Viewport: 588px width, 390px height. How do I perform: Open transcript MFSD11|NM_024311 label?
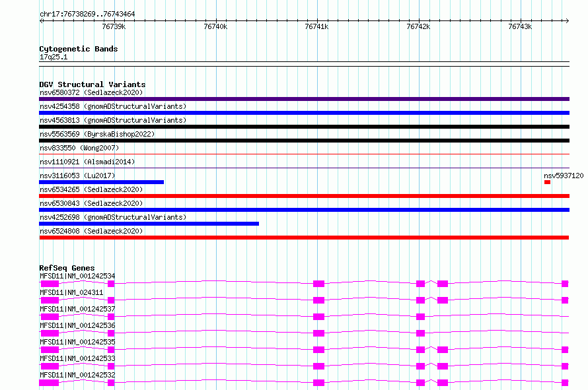tap(71, 292)
